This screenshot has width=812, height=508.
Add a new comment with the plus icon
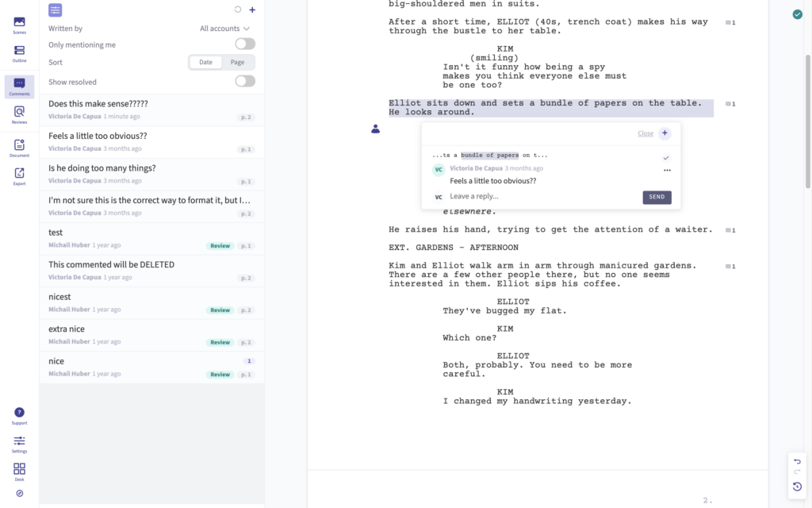coord(252,10)
